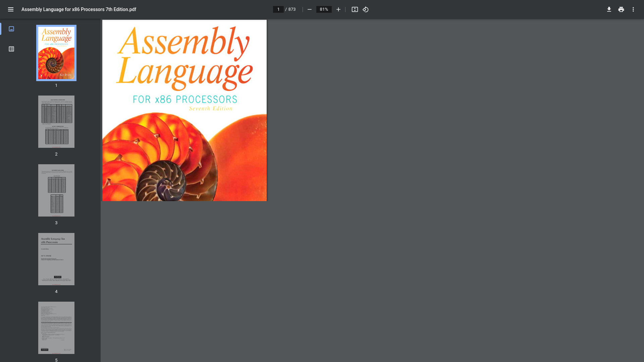Download the PDF file
644x362 pixels.
609,9
